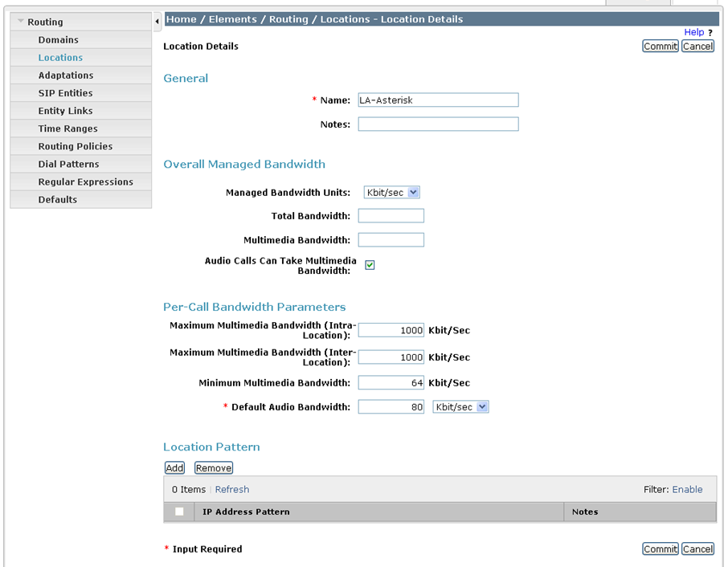Click Routing in the breadcrumb
Image resolution: width=728 pixels, height=567 pixels.
pyautogui.click(x=288, y=19)
